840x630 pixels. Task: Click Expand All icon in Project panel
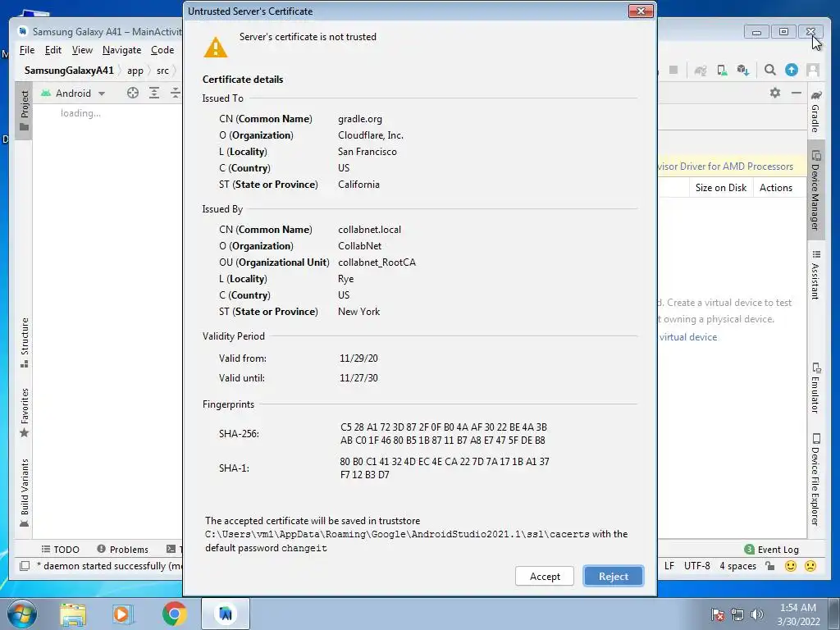(154, 94)
